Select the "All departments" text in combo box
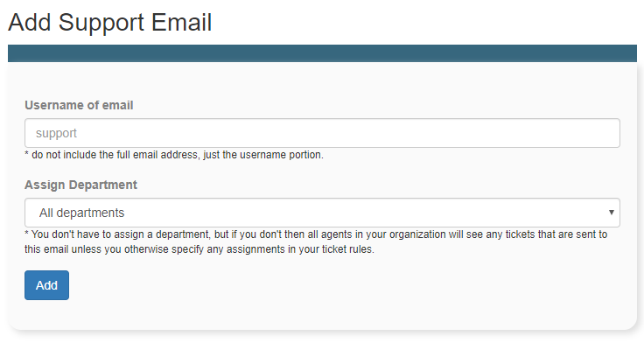The image size is (644, 350). [x=81, y=213]
